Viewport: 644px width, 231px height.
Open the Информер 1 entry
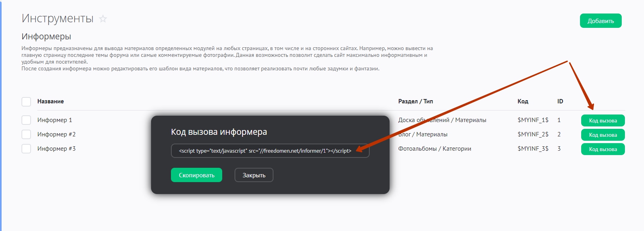pos(54,120)
